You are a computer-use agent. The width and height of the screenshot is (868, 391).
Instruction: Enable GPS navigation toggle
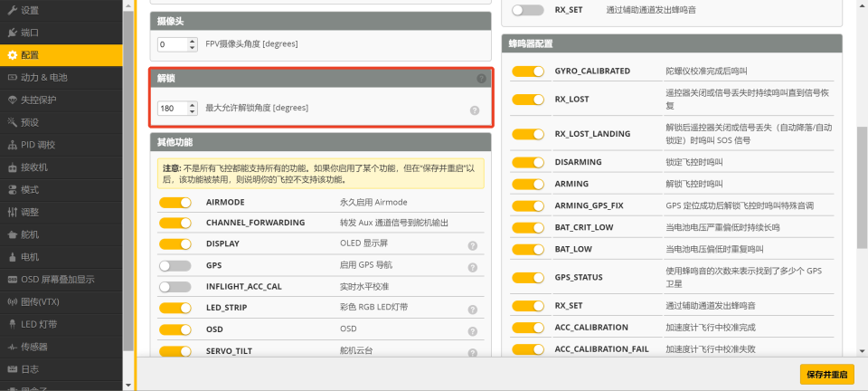(x=175, y=266)
